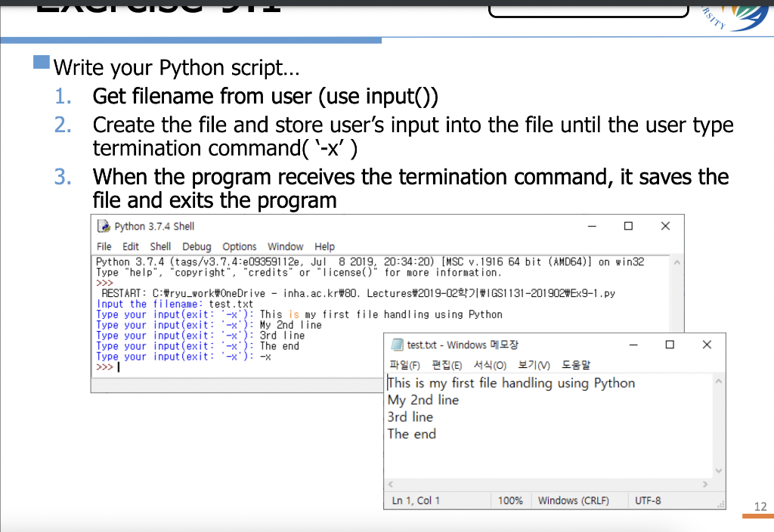Click Notepad vertical scrollbar up arrow

click(x=719, y=381)
